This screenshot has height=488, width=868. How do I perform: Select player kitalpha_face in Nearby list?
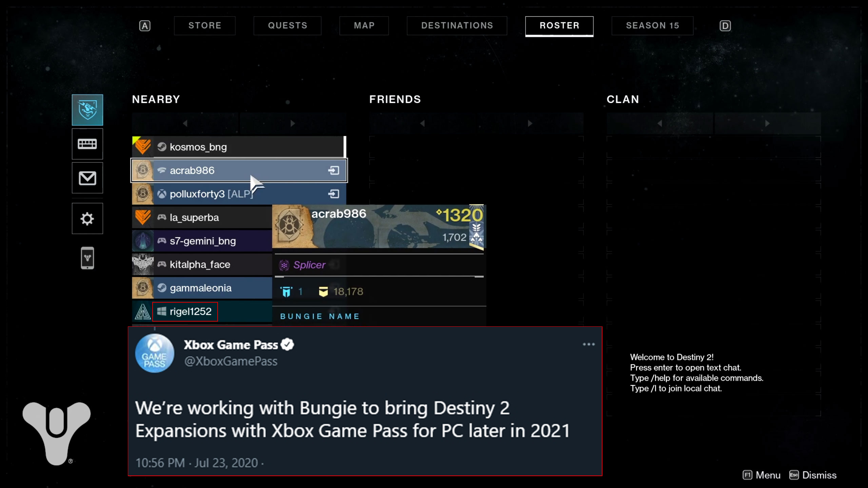click(202, 264)
